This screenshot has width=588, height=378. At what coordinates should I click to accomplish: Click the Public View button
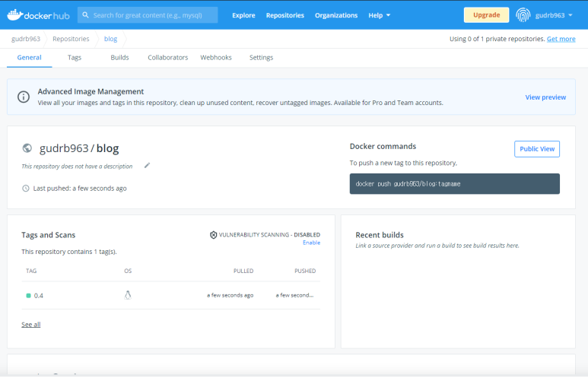(537, 149)
